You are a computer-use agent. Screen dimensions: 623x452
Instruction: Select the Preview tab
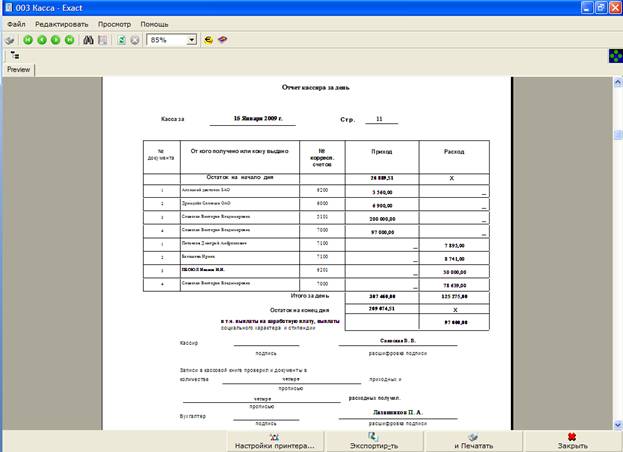19,70
